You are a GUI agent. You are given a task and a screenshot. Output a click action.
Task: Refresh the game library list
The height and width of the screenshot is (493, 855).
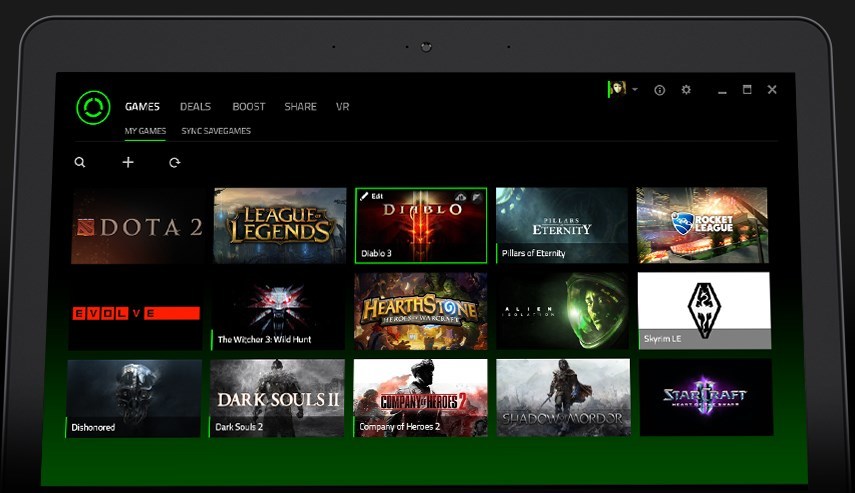174,163
